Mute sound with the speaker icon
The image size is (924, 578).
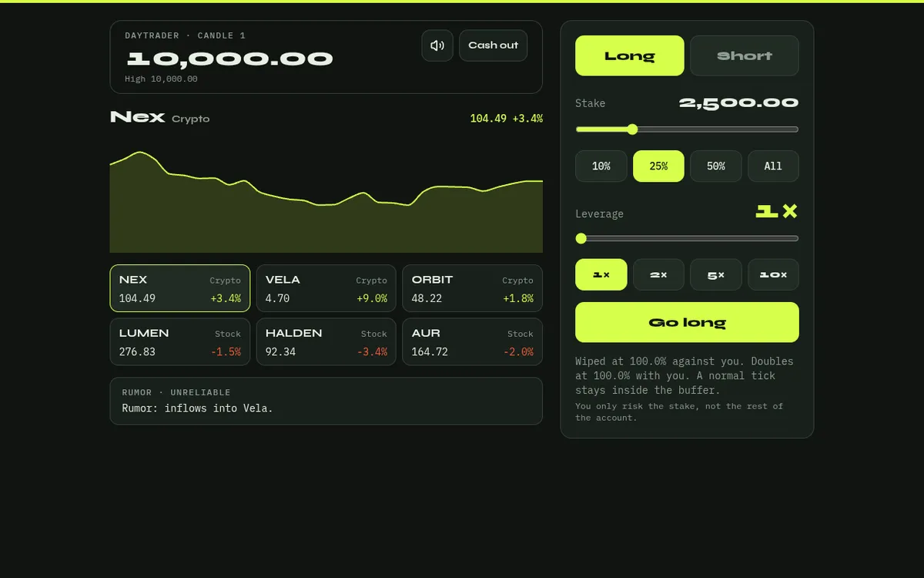coord(437,45)
